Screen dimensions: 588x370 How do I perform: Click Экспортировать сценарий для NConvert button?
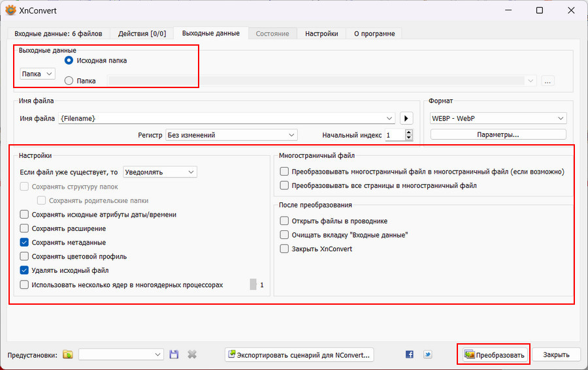coord(299,354)
